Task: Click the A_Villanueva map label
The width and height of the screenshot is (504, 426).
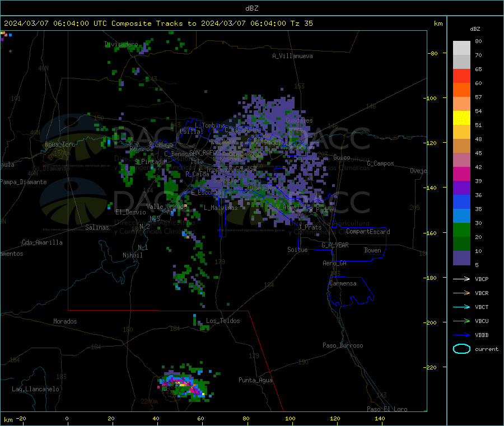Action: coord(292,56)
